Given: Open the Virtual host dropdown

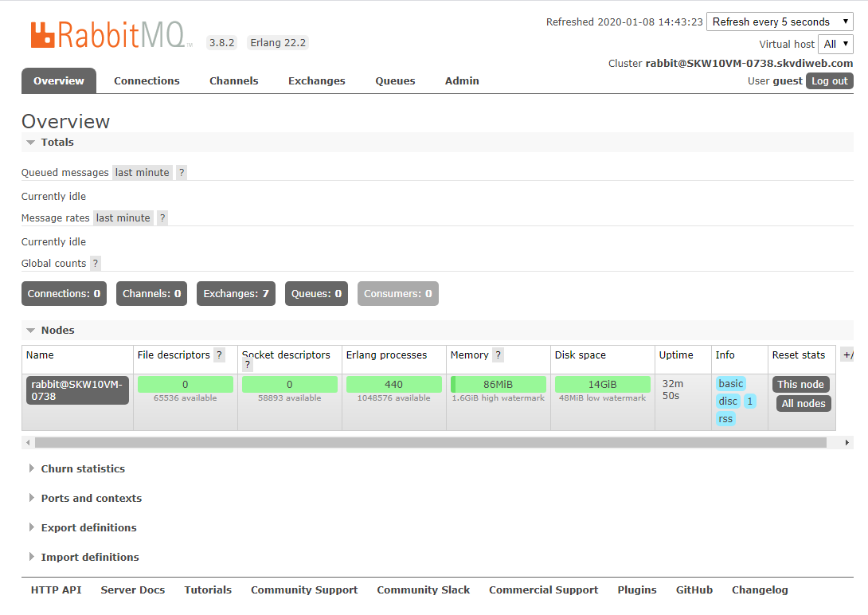Looking at the screenshot, I should coord(835,44).
